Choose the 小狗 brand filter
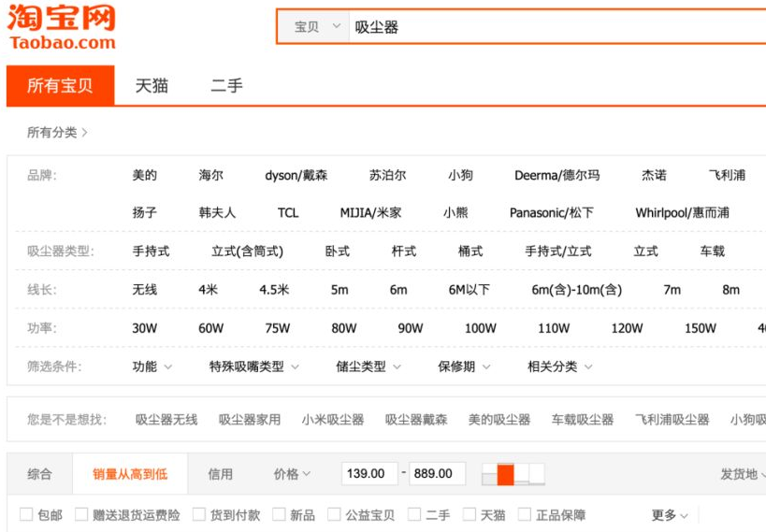Image resolution: width=766 pixels, height=532 pixels. 461,175
